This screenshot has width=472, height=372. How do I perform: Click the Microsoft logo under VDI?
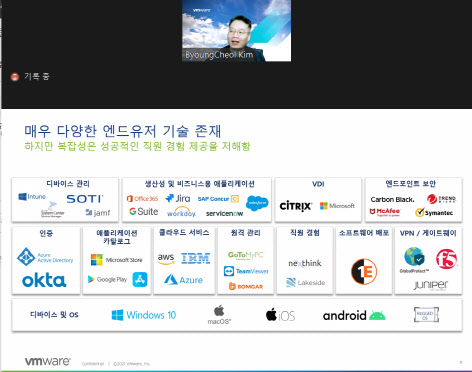[x=337, y=206]
